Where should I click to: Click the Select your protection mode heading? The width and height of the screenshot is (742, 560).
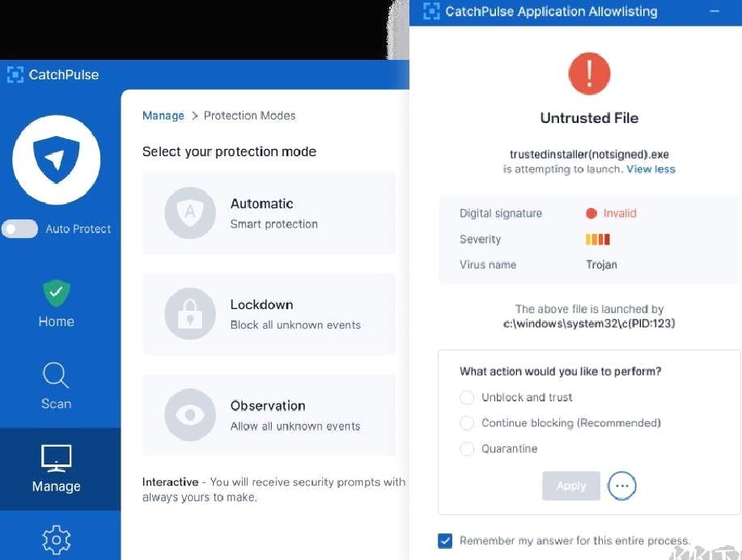pos(229,151)
